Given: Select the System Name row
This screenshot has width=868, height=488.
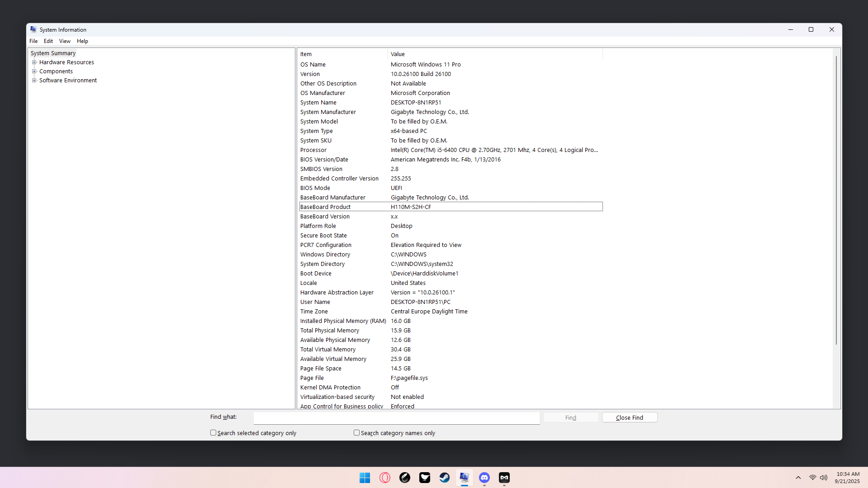Looking at the screenshot, I should [x=451, y=103].
